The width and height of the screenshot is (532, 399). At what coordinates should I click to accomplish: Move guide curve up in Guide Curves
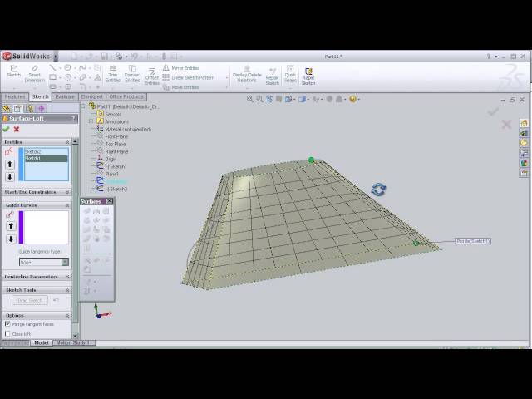pyautogui.click(x=11, y=226)
